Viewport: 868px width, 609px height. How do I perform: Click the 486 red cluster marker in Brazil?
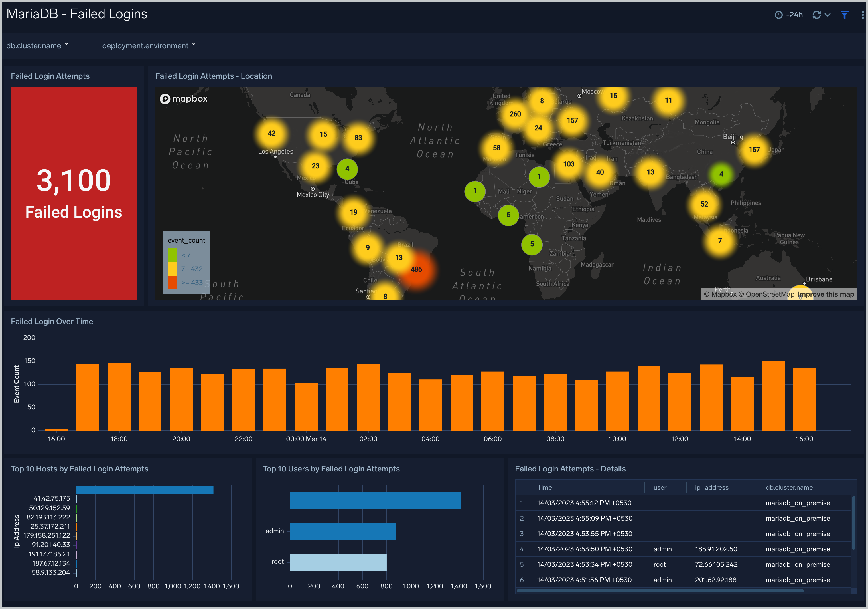click(x=416, y=269)
